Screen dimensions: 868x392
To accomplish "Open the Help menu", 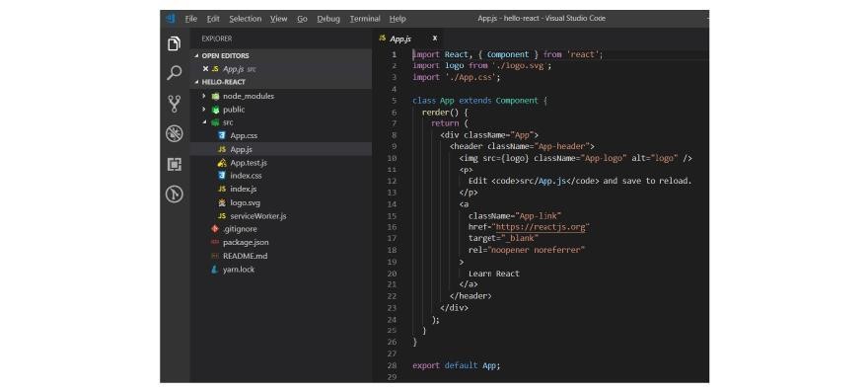I will [398, 19].
